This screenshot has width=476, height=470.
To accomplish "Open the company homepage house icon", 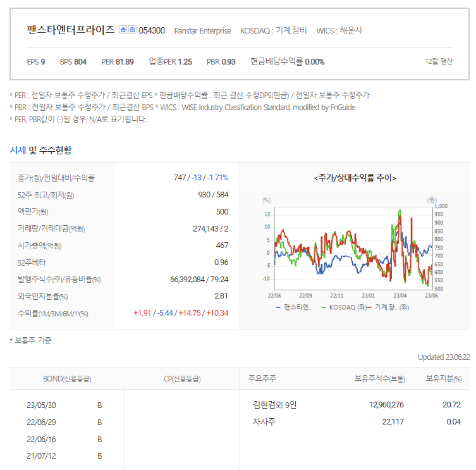I will [123, 30].
